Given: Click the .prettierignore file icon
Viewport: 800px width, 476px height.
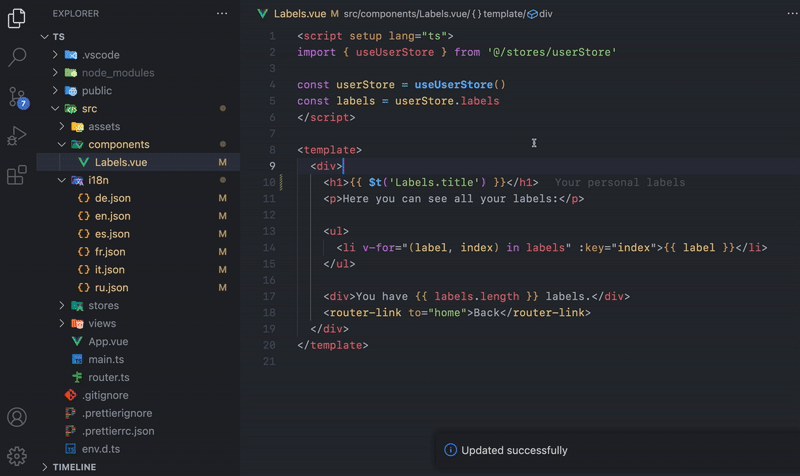Looking at the screenshot, I should pyautogui.click(x=70, y=413).
